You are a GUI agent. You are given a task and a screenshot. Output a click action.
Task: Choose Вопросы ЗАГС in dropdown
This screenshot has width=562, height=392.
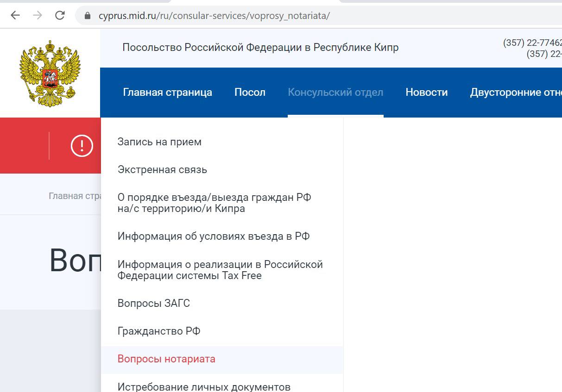(153, 303)
